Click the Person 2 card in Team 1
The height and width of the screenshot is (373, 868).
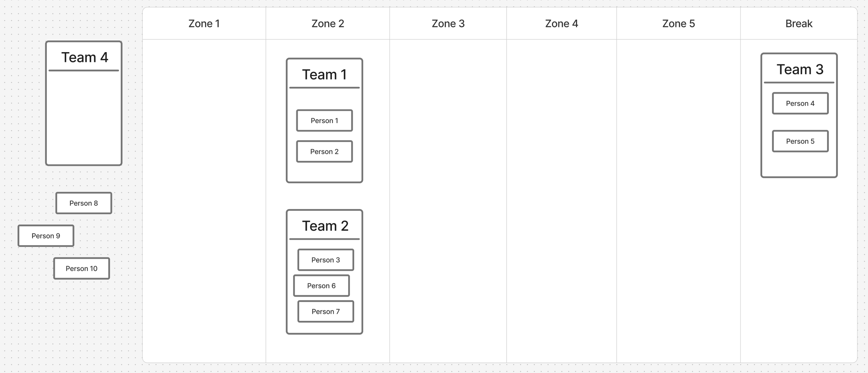click(324, 151)
